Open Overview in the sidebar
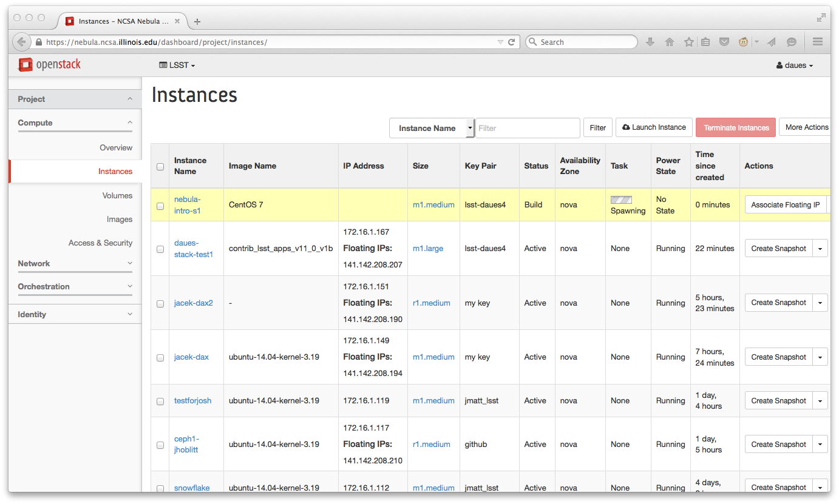 [116, 147]
